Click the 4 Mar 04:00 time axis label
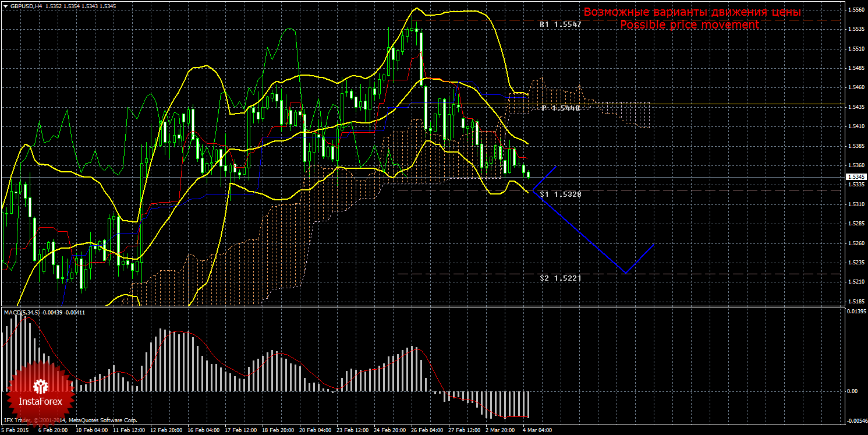868x435 pixels. pyautogui.click(x=536, y=430)
